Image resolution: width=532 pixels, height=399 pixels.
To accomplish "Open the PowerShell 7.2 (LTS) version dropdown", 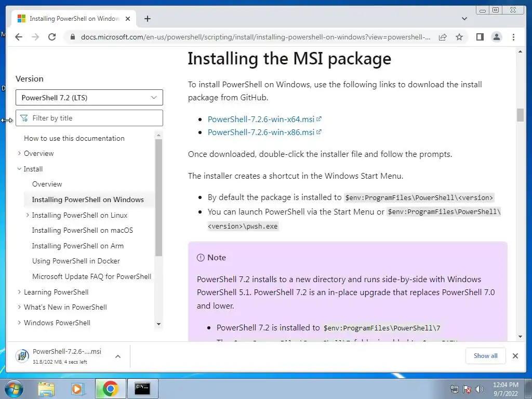I will [89, 98].
